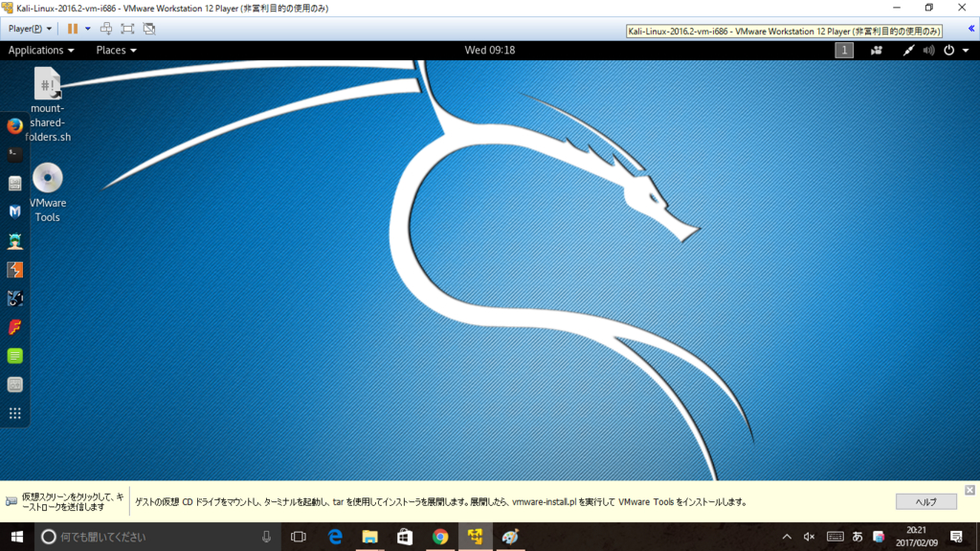Expand the power options arrow beside pause
Viewport: 980px width, 551px height.
pyautogui.click(x=87, y=29)
